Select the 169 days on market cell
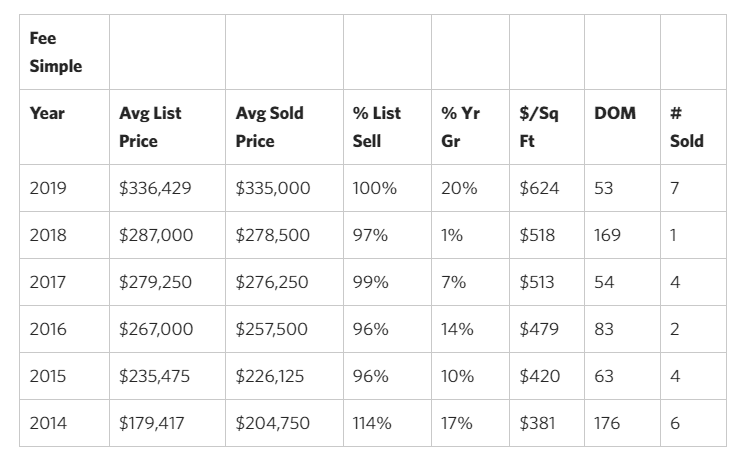The width and height of the screenshot is (743, 466). coord(607,235)
